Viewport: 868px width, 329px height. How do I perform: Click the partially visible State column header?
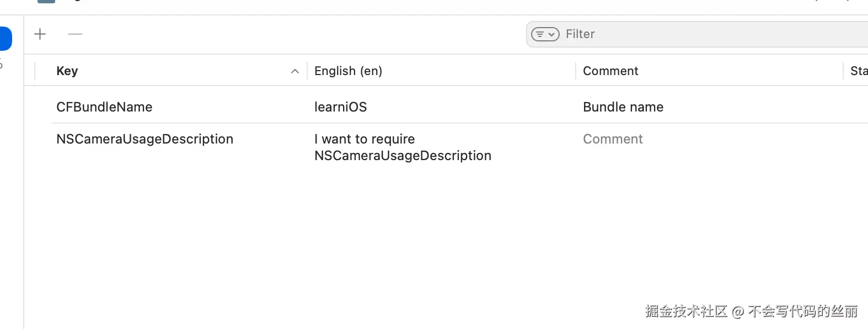point(858,71)
